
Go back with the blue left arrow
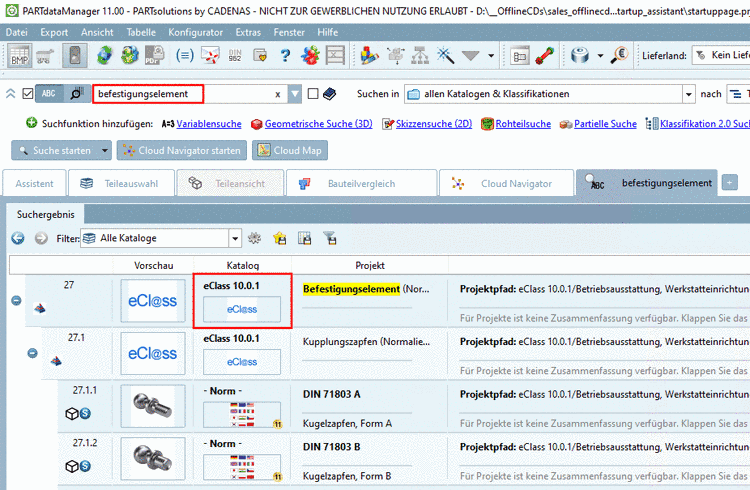(18, 238)
